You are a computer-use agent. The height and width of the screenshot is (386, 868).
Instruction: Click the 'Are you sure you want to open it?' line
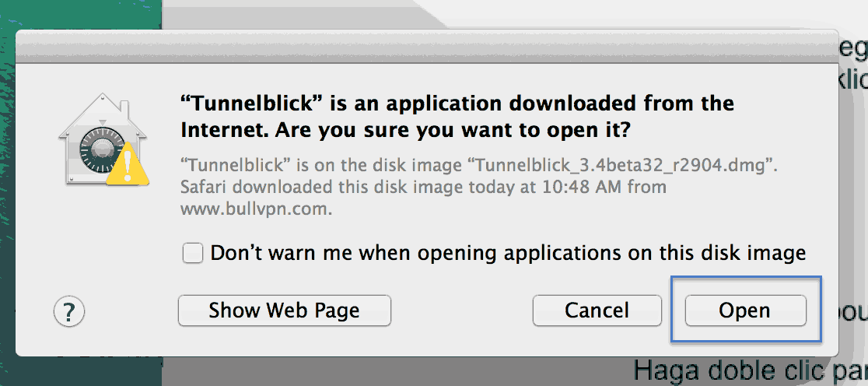452,131
